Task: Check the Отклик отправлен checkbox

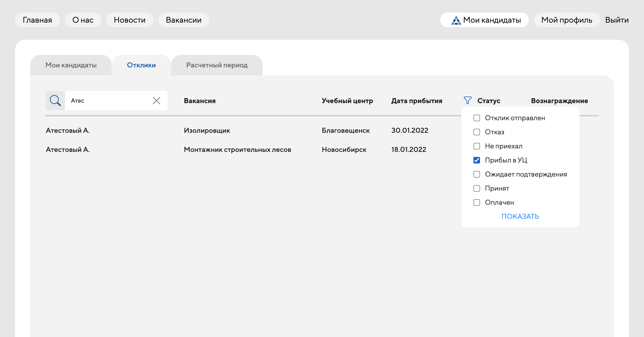Action: click(x=477, y=118)
